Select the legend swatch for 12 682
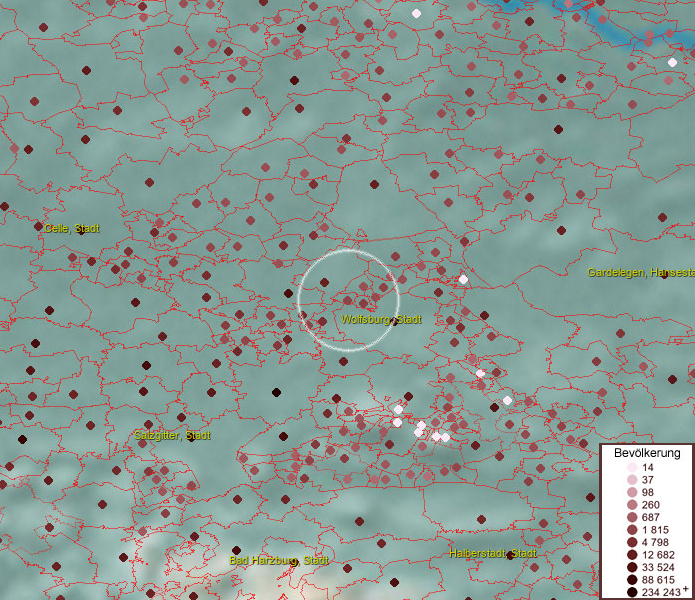Viewport: 695px width, 600px height. [632, 555]
